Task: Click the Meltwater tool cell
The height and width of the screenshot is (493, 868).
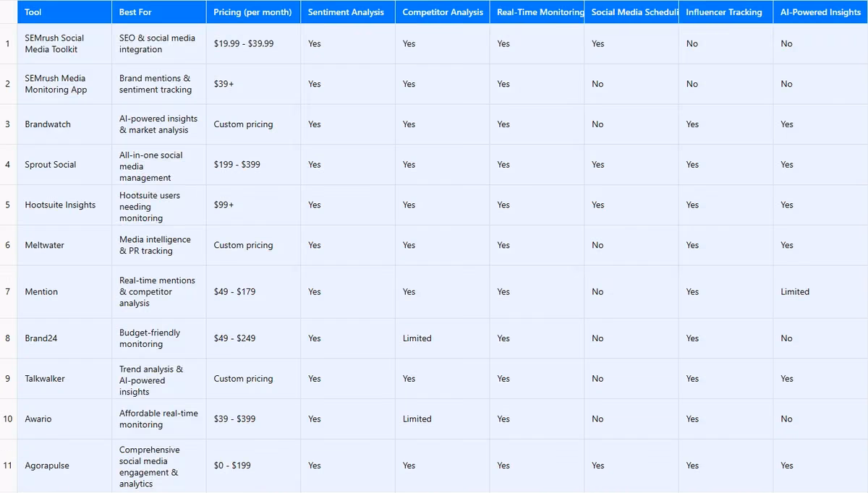Action: (64, 246)
